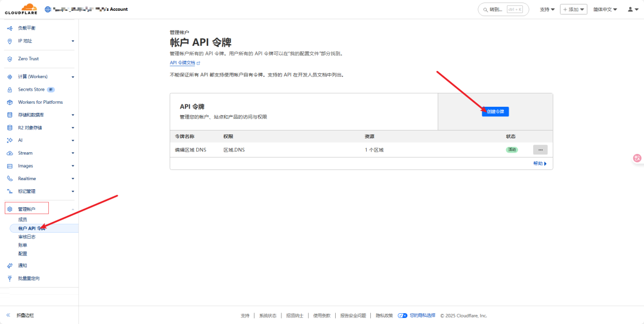644x324 pixels.
Task: Open the footer 支持 link
Action: [245, 316]
